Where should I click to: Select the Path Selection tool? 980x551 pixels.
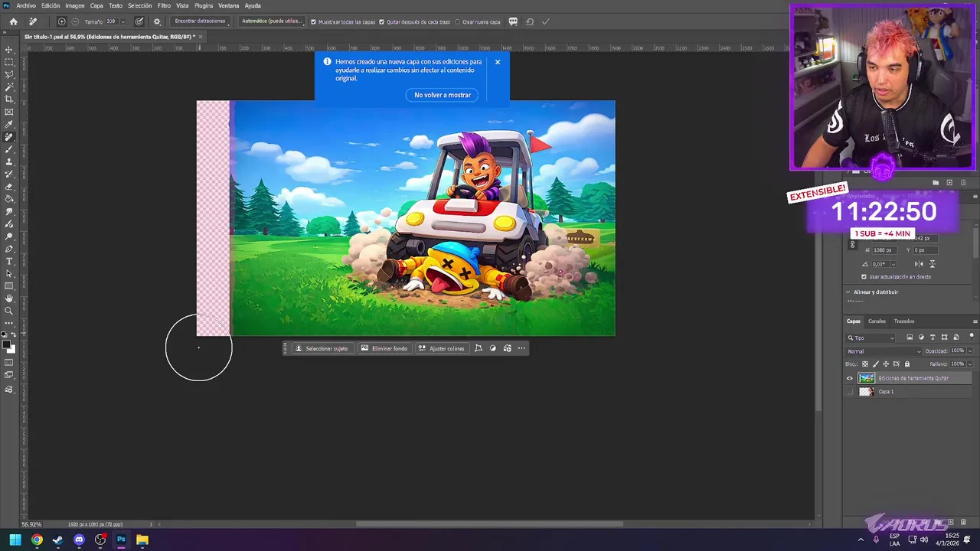tap(9, 273)
